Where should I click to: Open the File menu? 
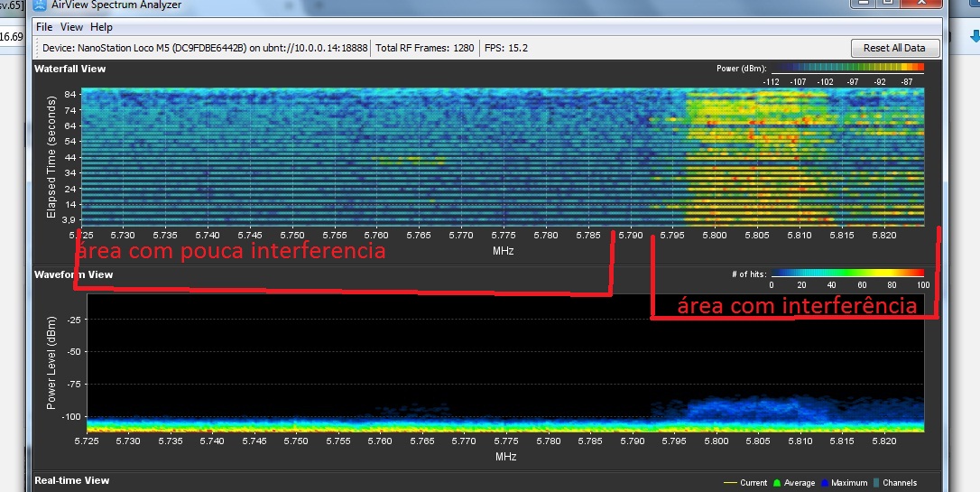[x=44, y=27]
